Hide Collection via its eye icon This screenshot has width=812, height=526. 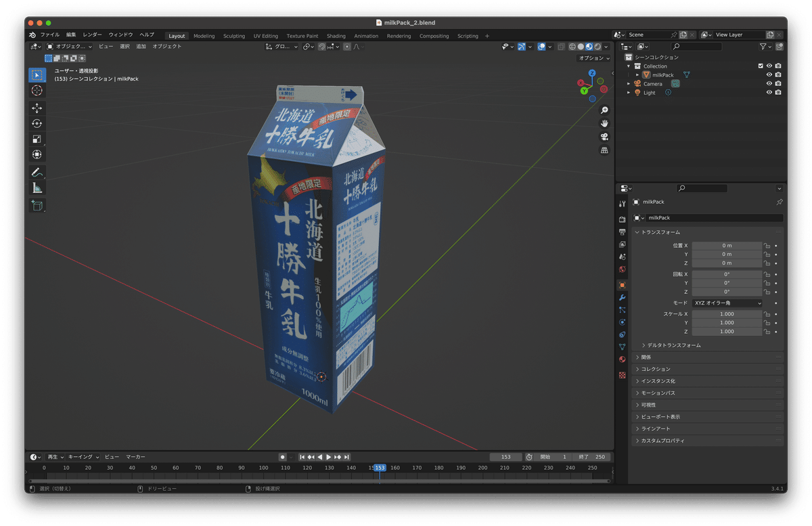pyautogui.click(x=769, y=66)
